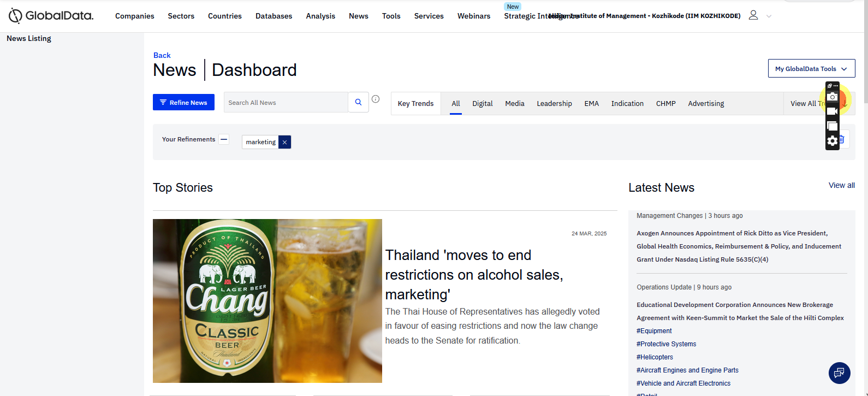Viewport: 868px width, 396px height.
Task: Click the Back link
Action: click(162, 55)
